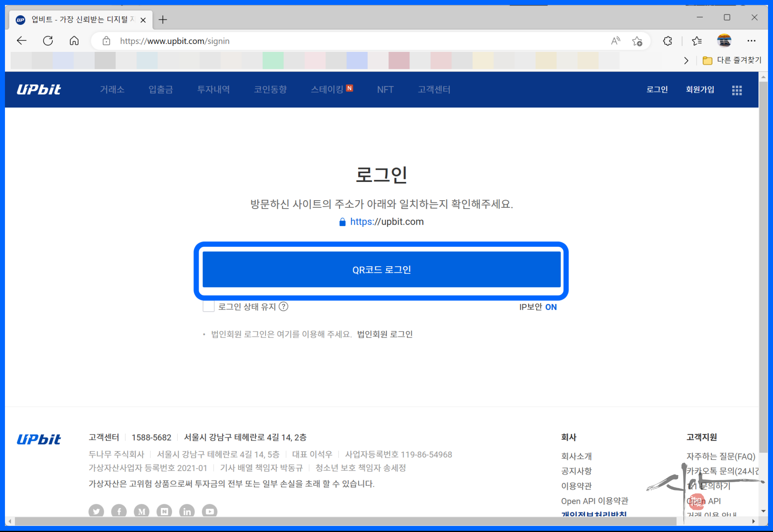Add page to favorites star icon

coord(637,41)
